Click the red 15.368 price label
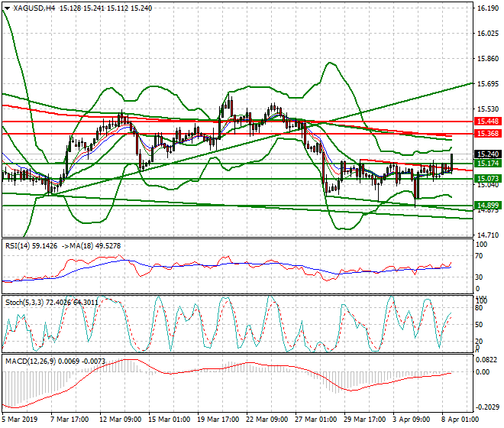 (488, 134)
